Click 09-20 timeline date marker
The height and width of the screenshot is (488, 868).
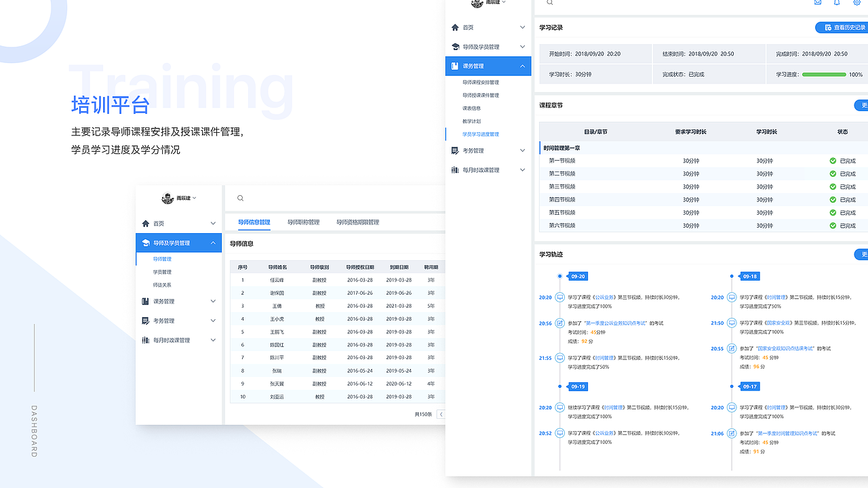tap(578, 277)
